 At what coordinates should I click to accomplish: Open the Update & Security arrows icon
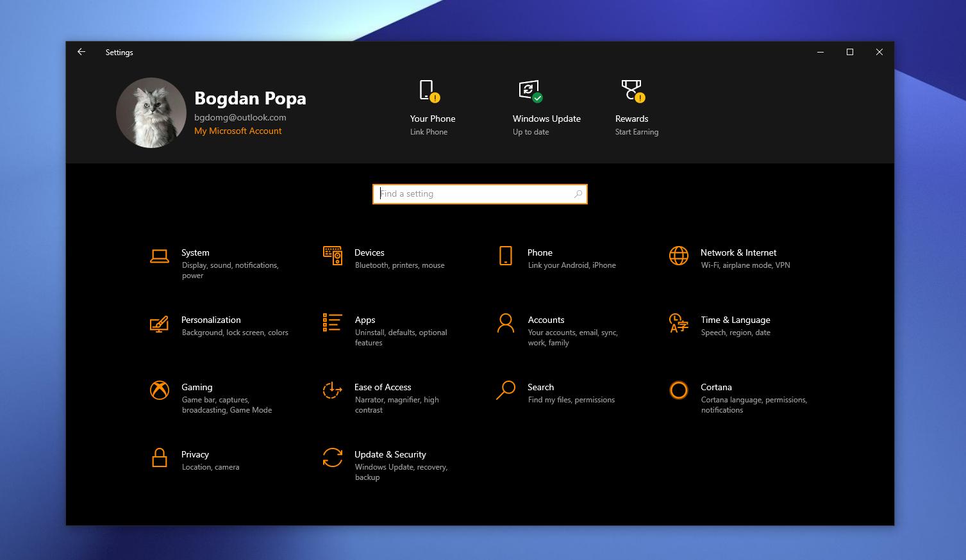[333, 457]
